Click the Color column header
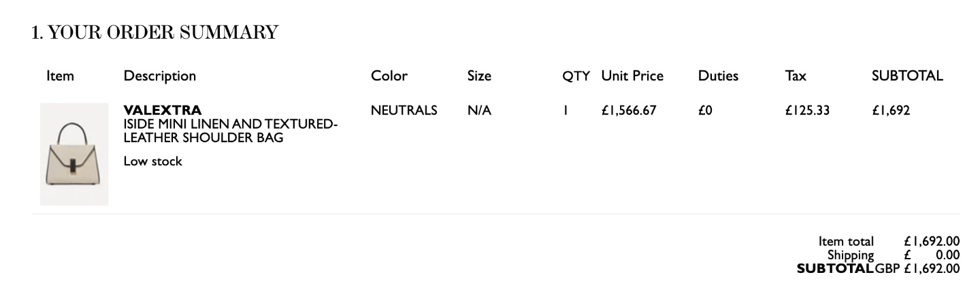980x294 pixels. (x=389, y=76)
